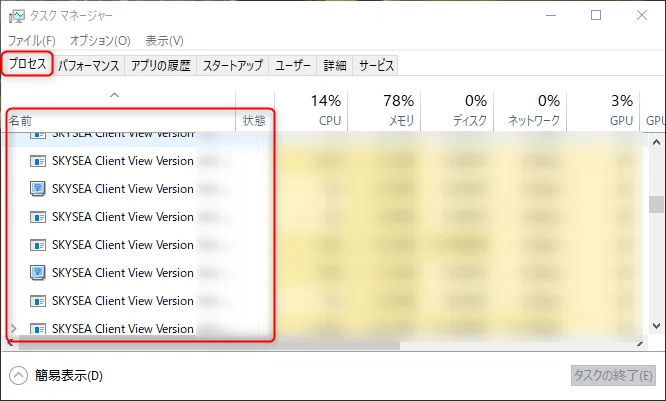Image resolution: width=666 pixels, height=401 pixels.
Task: Click the horizontal scrollbar thumb at the bottom
Action: 209,345
